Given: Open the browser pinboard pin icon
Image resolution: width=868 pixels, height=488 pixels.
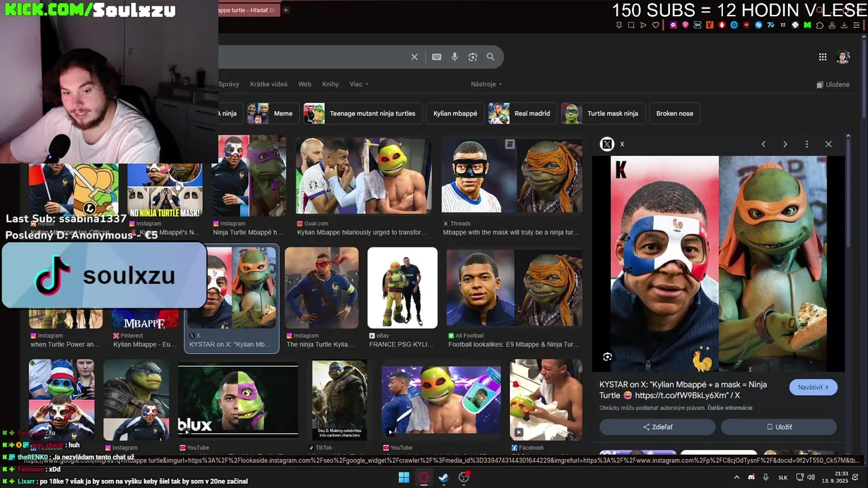Looking at the screenshot, I should [x=619, y=25].
